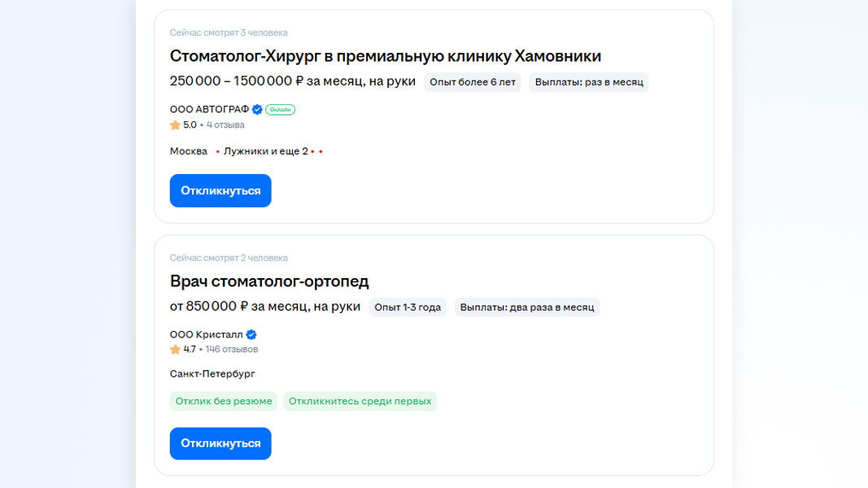View the 146 отзывов reviews link
This screenshot has width=868, height=488.
coord(232,350)
